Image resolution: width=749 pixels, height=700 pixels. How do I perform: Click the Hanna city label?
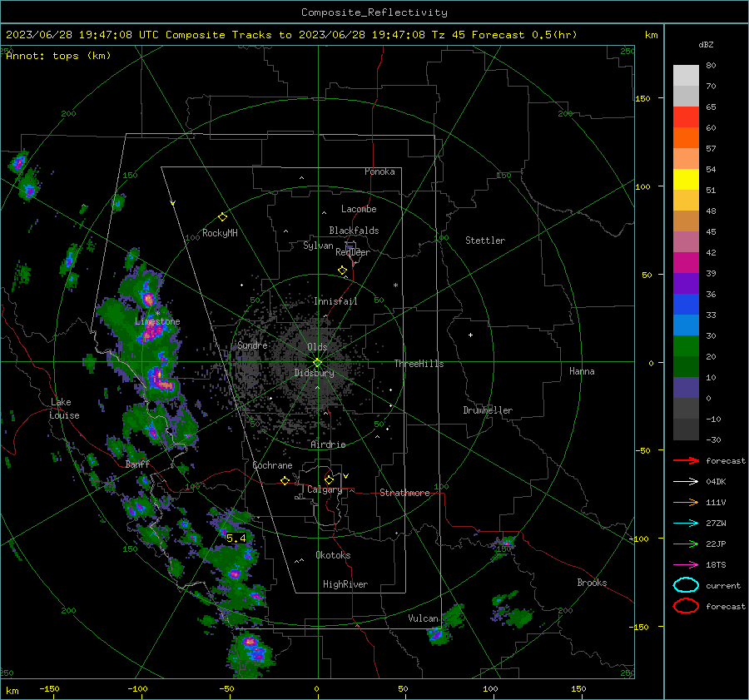(582, 371)
